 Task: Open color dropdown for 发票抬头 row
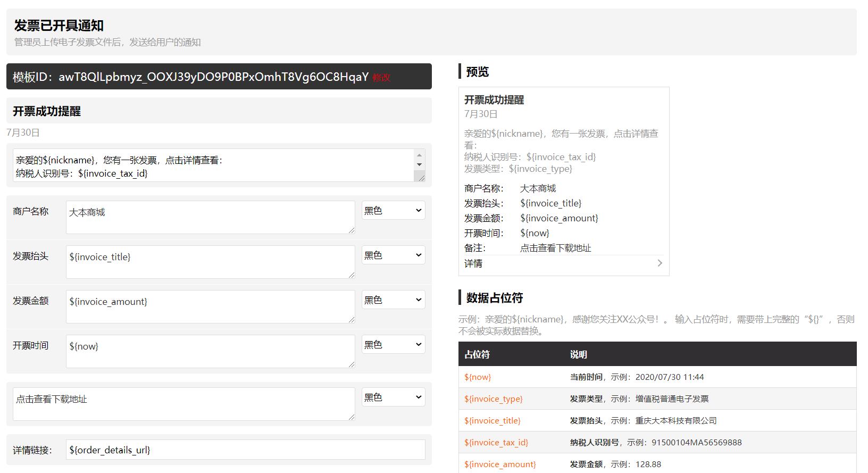[x=393, y=255]
